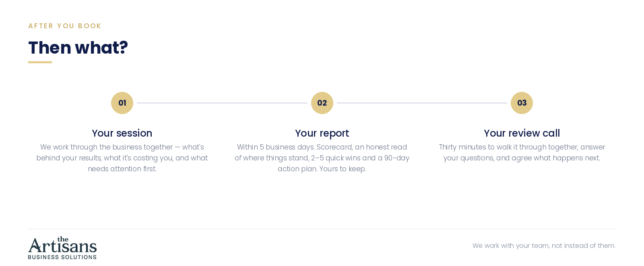This screenshot has width=644, height=266.
Task: Click The Artisans Business Solutions logo
Action: [62, 248]
